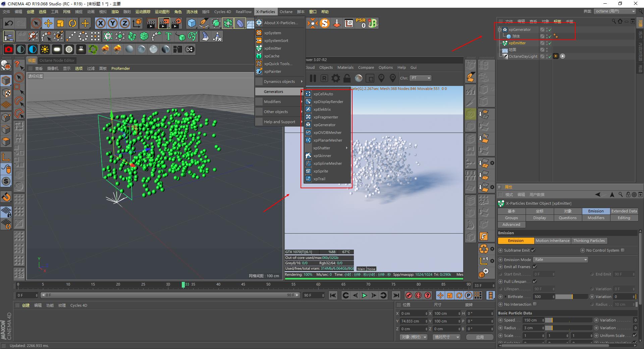
Task: Open the Chn PT dropdown in the Live Viewer
Action: 420,78
